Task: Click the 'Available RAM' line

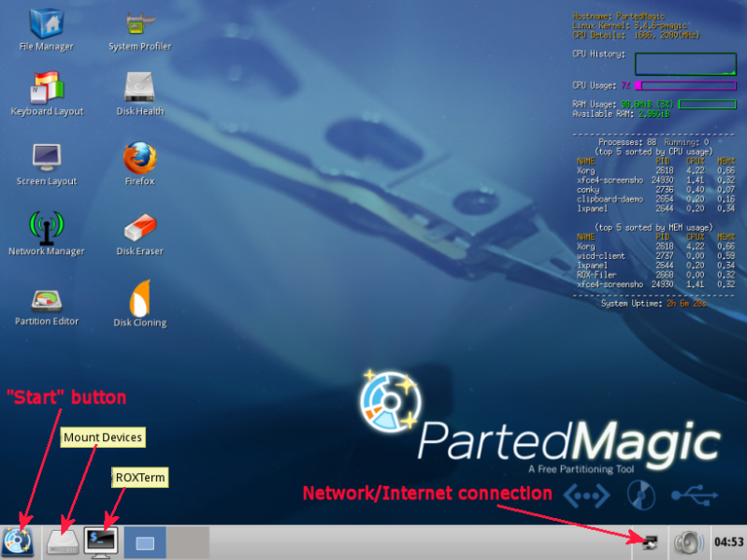Action: click(x=621, y=114)
